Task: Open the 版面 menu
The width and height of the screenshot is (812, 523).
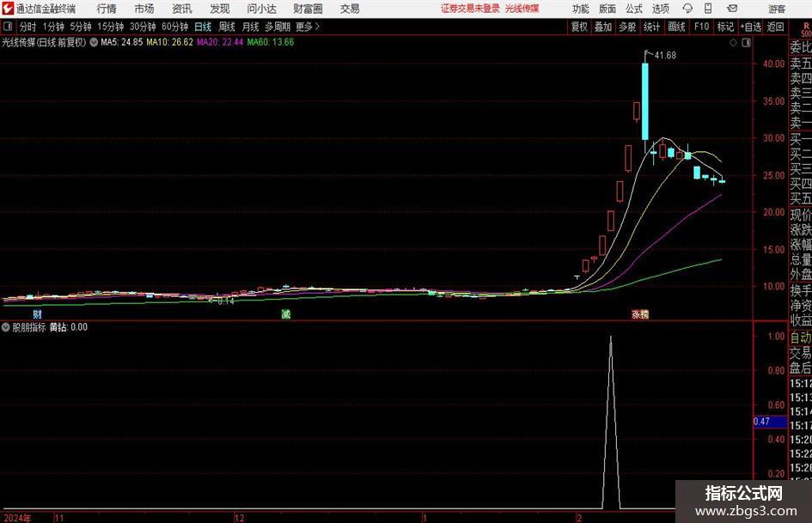Action: click(x=607, y=9)
